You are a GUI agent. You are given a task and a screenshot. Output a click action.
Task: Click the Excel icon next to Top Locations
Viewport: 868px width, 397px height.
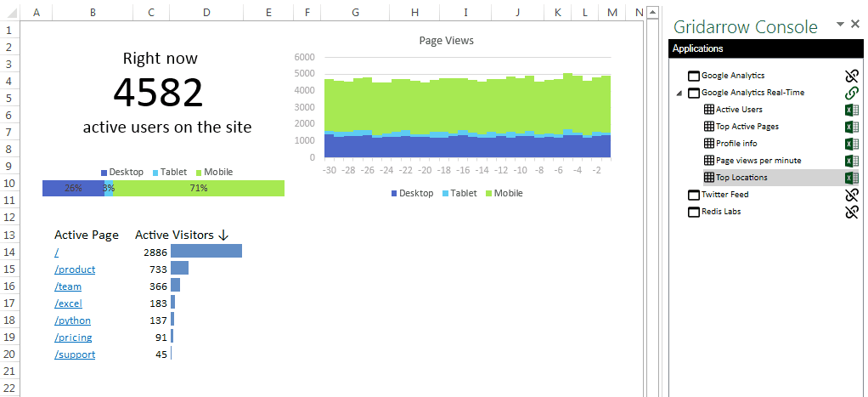tap(851, 178)
